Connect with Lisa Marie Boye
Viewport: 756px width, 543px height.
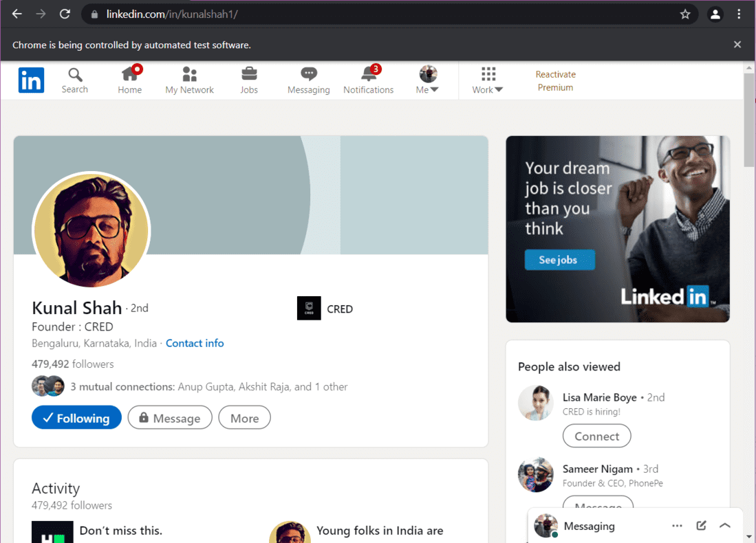(597, 436)
